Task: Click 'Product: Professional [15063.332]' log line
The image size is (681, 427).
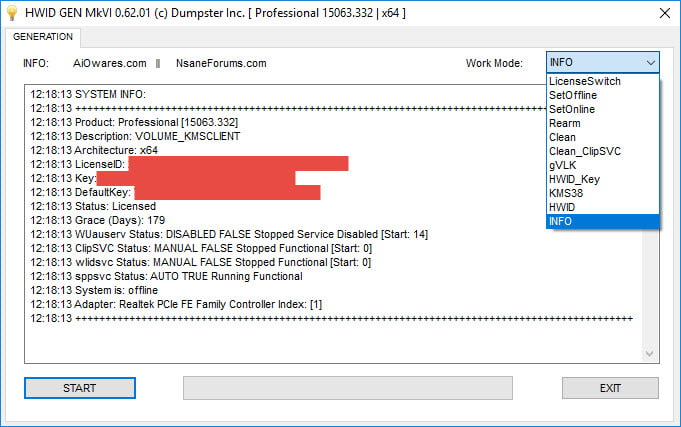Action: (x=134, y=122)
